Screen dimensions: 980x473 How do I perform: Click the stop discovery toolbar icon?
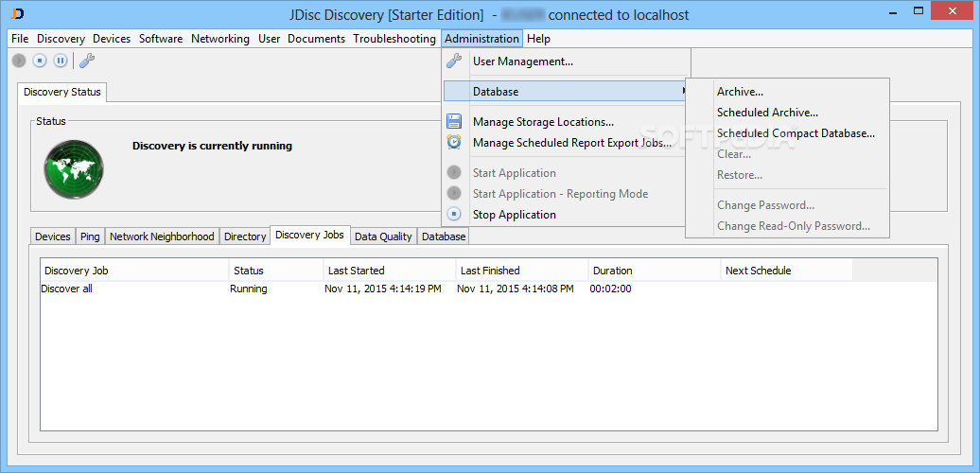[40, 61]
